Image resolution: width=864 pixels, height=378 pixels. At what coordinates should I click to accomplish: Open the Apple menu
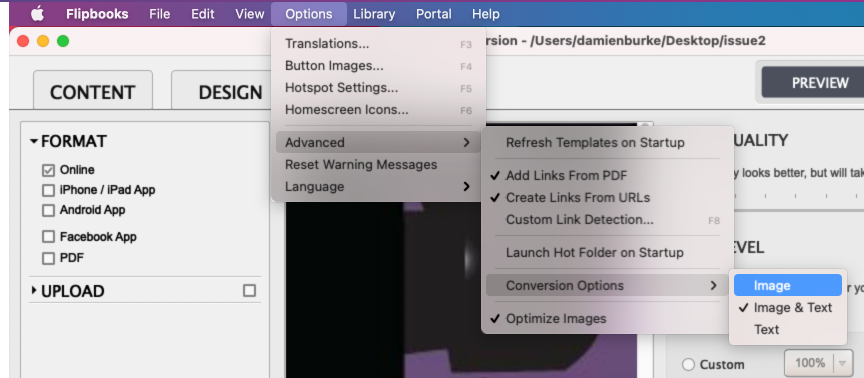pos(37,14)
